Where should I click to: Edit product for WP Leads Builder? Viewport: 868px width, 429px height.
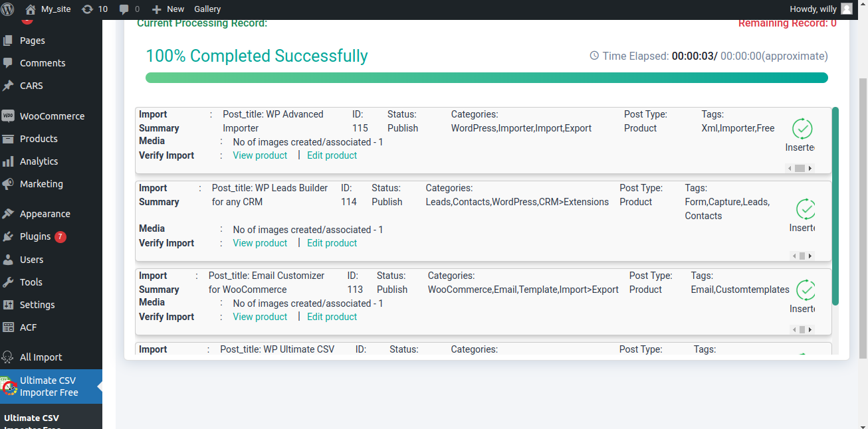[x=332, y=243]
